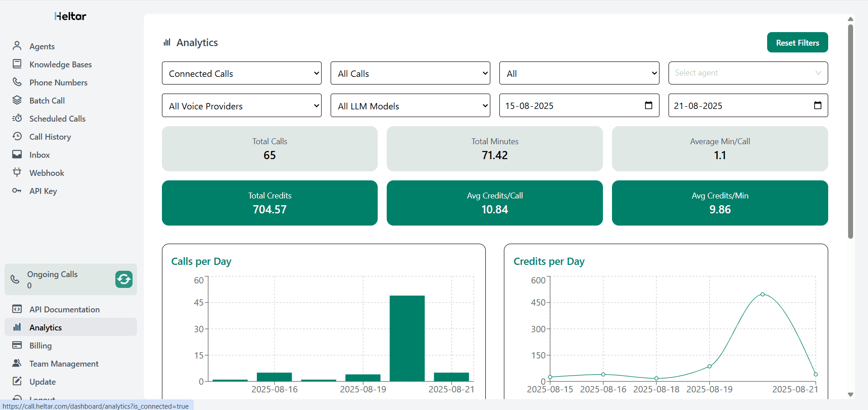
Task: Open the All Voice Providers dropdown
Action: click(242, 106)
